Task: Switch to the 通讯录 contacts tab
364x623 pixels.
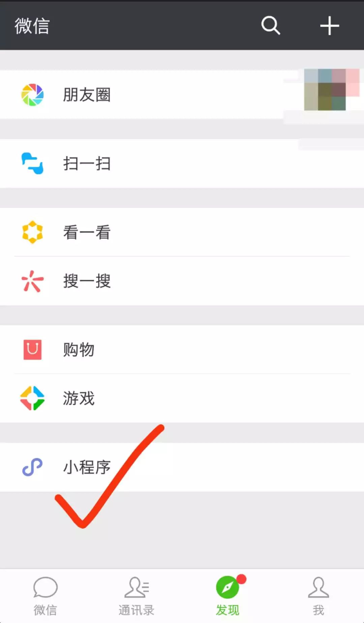Action: click(136, 596)
